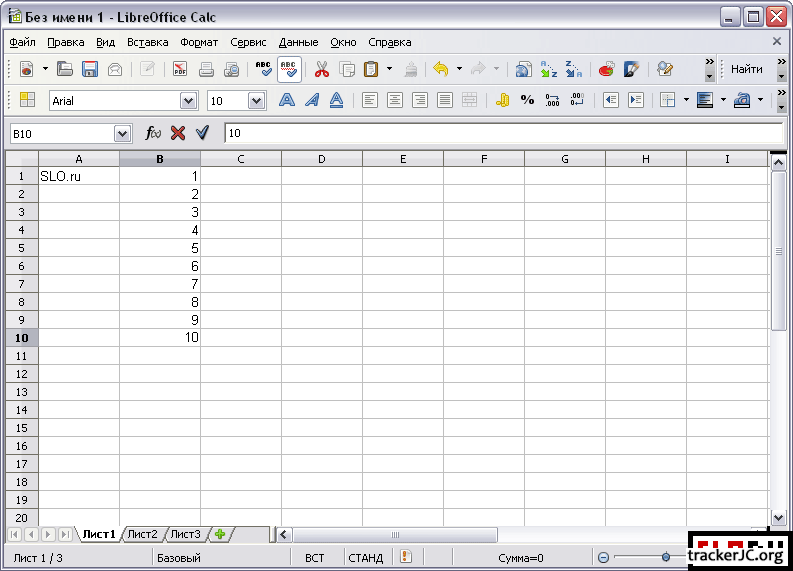The height and width of the screenshot is (571, 793).
Task: Open the Формат menu
Action: pyautogui.click(x=199, y=42)
